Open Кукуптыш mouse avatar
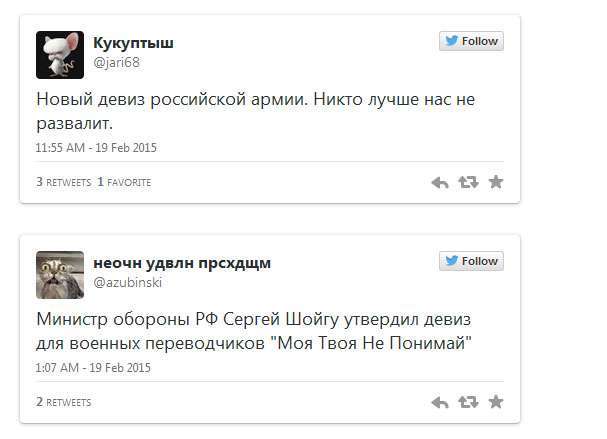Image resolution: width=607 pixels, height=439 pixels. [x=60, y=55]
